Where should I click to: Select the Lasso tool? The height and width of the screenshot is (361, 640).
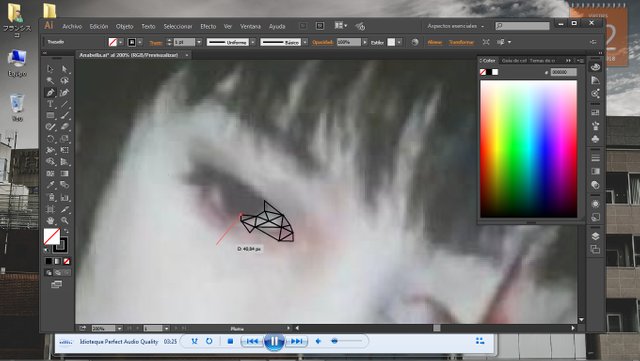(x=64, y=80)
